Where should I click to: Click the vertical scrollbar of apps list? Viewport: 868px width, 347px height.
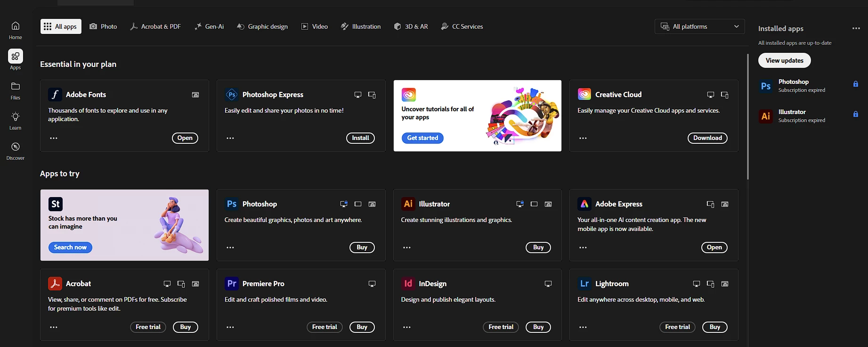click(747, 116)
